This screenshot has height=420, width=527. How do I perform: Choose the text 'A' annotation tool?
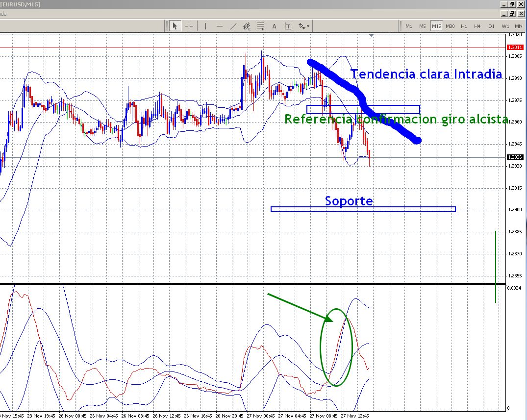(274, 26)
